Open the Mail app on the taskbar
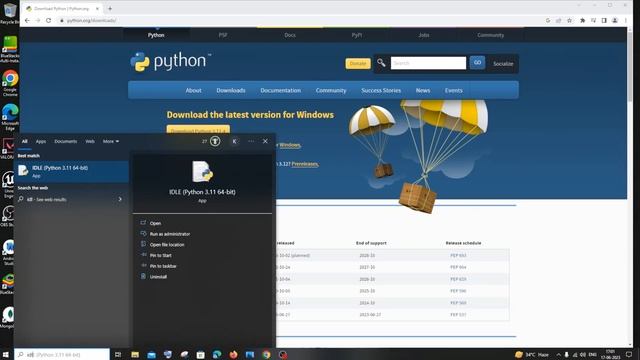This screenshot has height=360, width=640. (x=151, y=354)
